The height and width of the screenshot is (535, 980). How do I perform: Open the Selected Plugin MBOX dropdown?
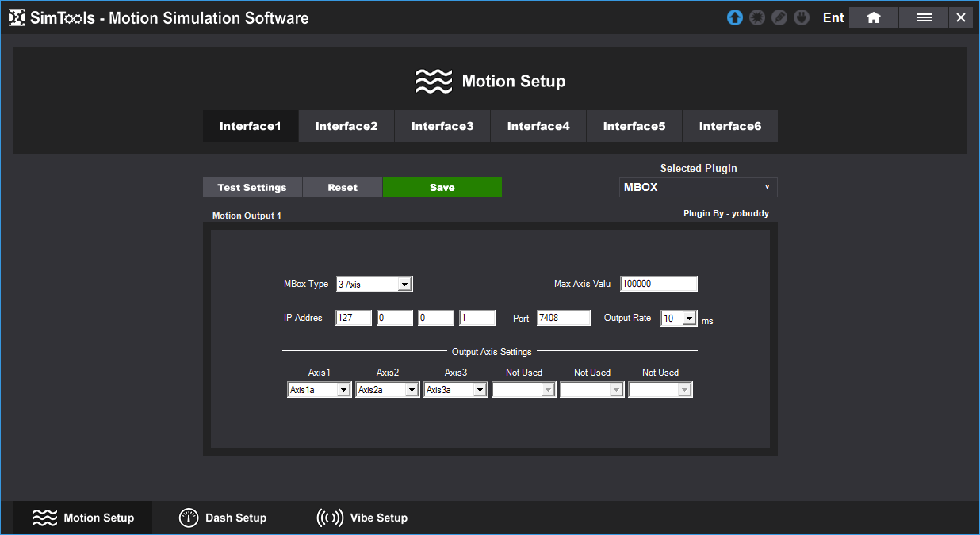click(699, 187)
